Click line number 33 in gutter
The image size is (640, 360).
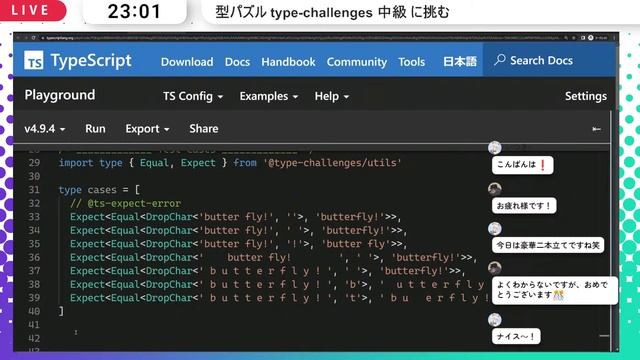pyautogui.click(x=34, y=217)
